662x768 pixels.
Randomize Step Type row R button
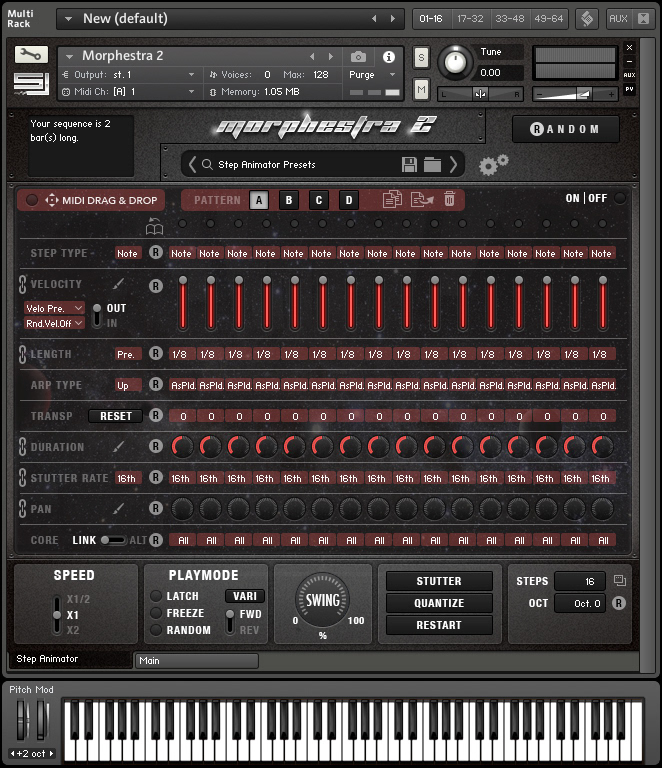(156, 252)
